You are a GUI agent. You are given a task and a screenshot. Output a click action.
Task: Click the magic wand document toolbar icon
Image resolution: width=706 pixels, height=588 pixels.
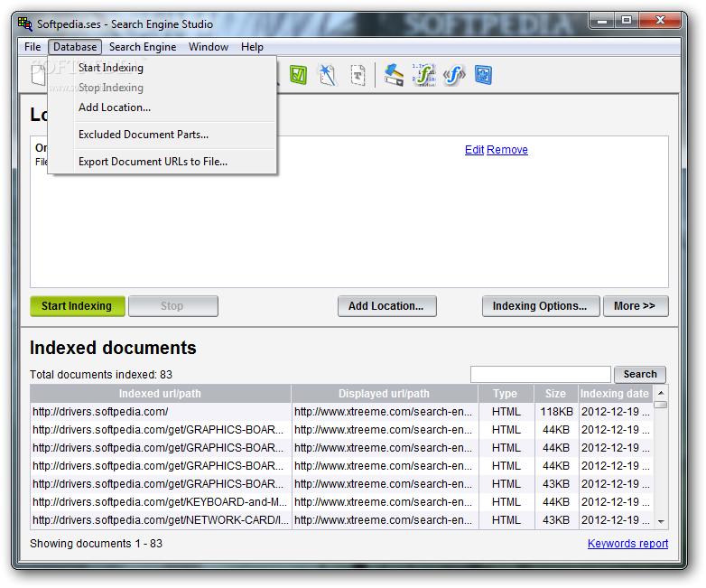pyautogui.click(x=328, y=75)
